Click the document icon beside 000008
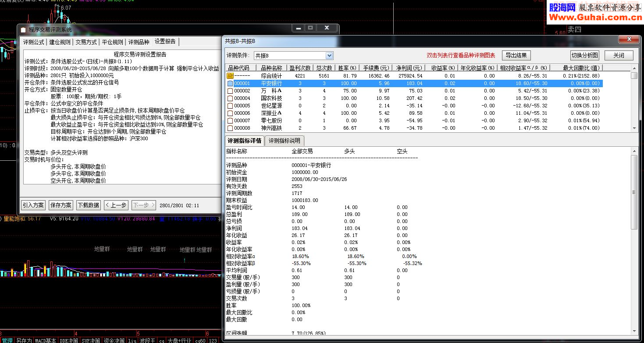Viewport: 644px width, 343px height. point(230,128)
